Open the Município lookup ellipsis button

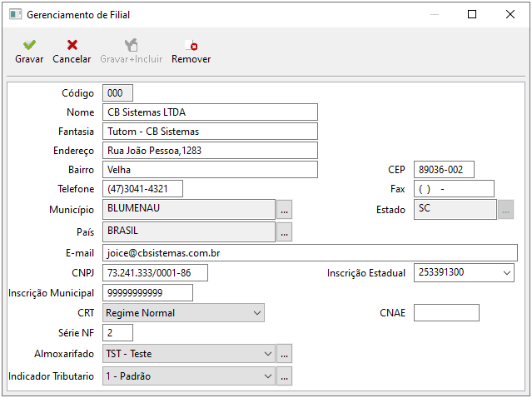click(x=285, y=209)
